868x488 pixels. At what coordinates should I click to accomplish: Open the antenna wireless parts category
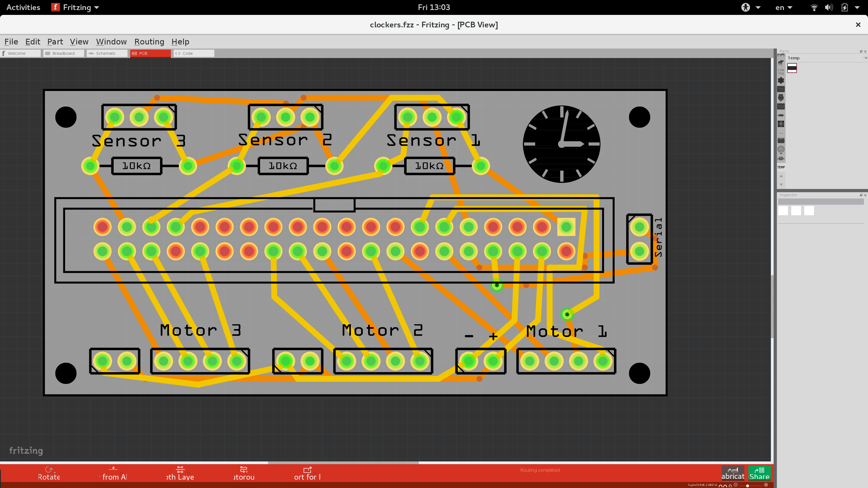tap(781, 150)
